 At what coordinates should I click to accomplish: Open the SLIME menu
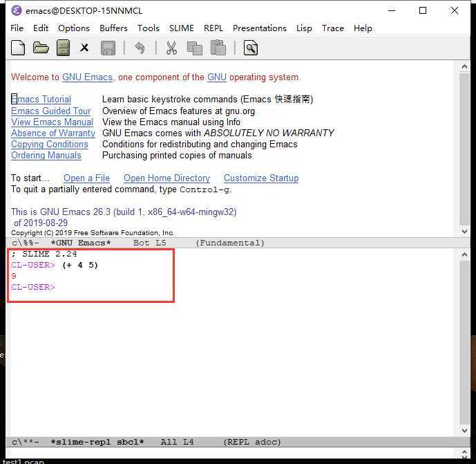point(182,28)
